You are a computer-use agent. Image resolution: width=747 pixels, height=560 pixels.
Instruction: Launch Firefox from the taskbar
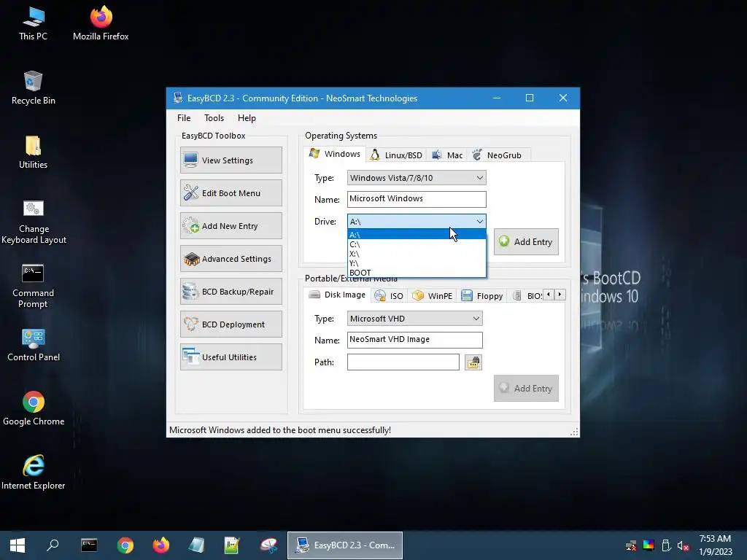(161, 545)
